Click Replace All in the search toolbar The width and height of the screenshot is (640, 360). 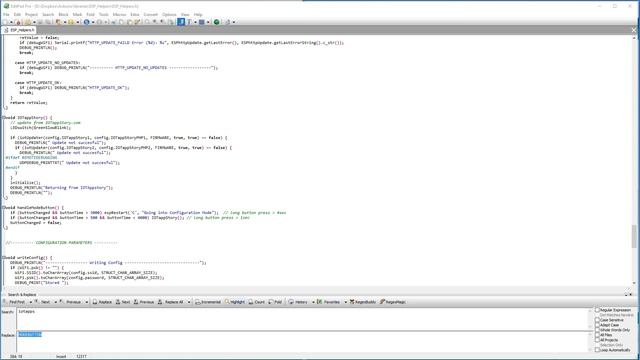coord(171,302)
